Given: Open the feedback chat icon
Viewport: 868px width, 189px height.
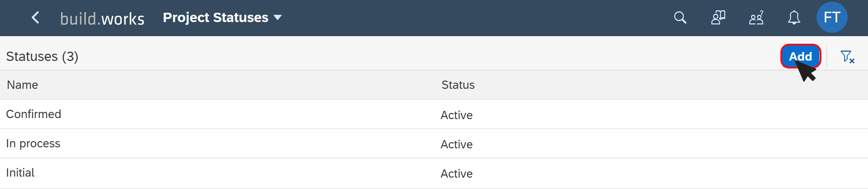Looking at the screenshot, I should (x=718, y=18).
